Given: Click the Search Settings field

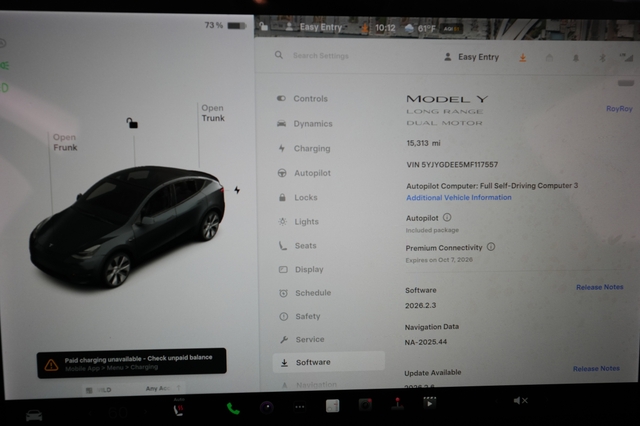Looking at the screenshot, I should click(x=320, y=56).
